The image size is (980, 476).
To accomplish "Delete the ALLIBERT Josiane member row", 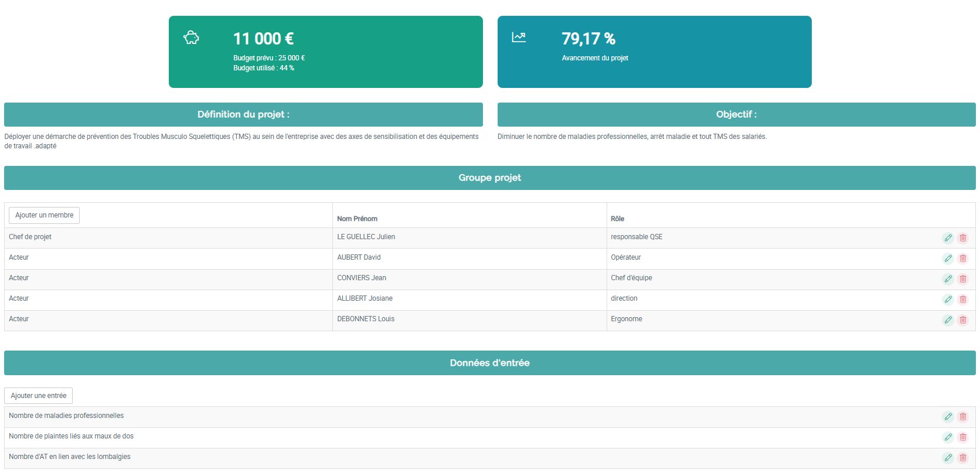I will tap(962, 300).
